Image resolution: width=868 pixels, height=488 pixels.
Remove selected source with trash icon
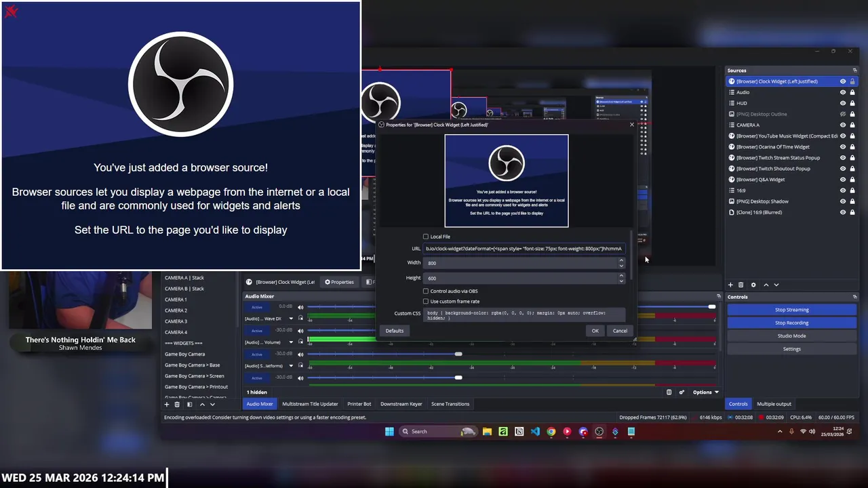pyautogui.click(x=741, y=285)
